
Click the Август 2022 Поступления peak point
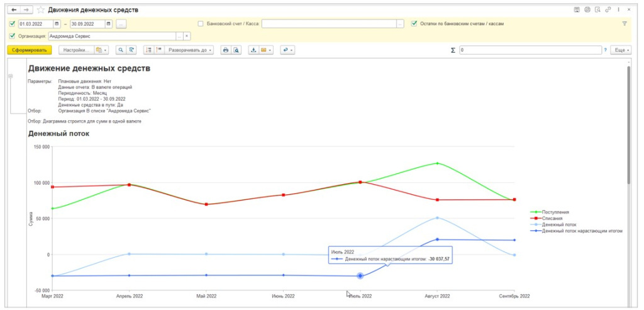pyautogui.click(x=437, y=163)
